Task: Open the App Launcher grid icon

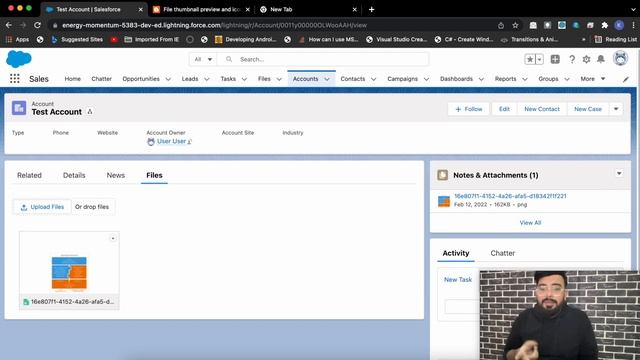Action: coord(15,78)
